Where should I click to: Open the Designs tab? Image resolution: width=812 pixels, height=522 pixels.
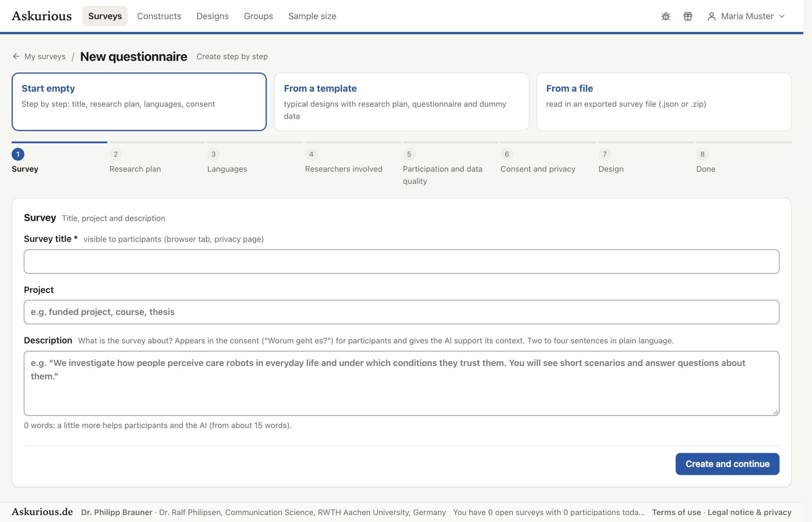tap(213, 16)
